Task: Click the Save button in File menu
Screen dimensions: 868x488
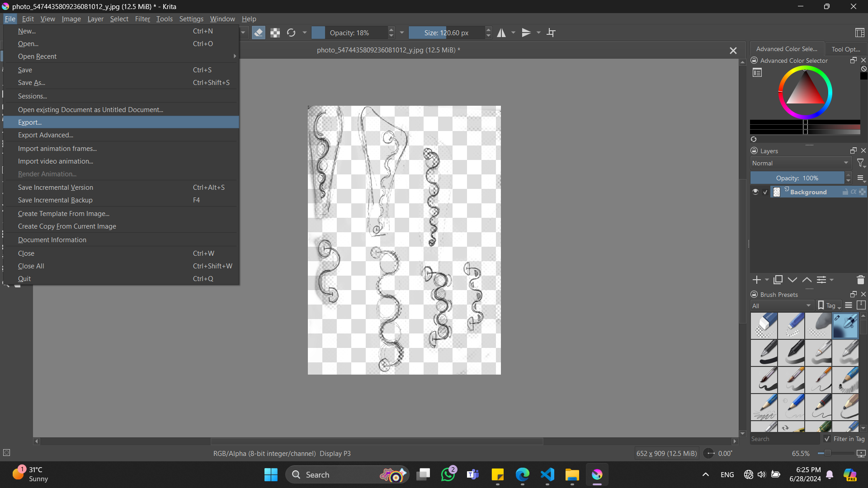Action: point(24,70)
